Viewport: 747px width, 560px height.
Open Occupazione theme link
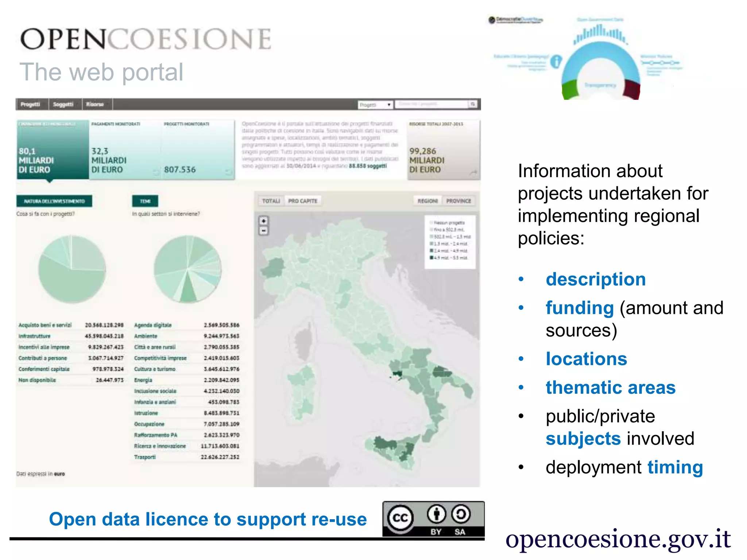149,424
